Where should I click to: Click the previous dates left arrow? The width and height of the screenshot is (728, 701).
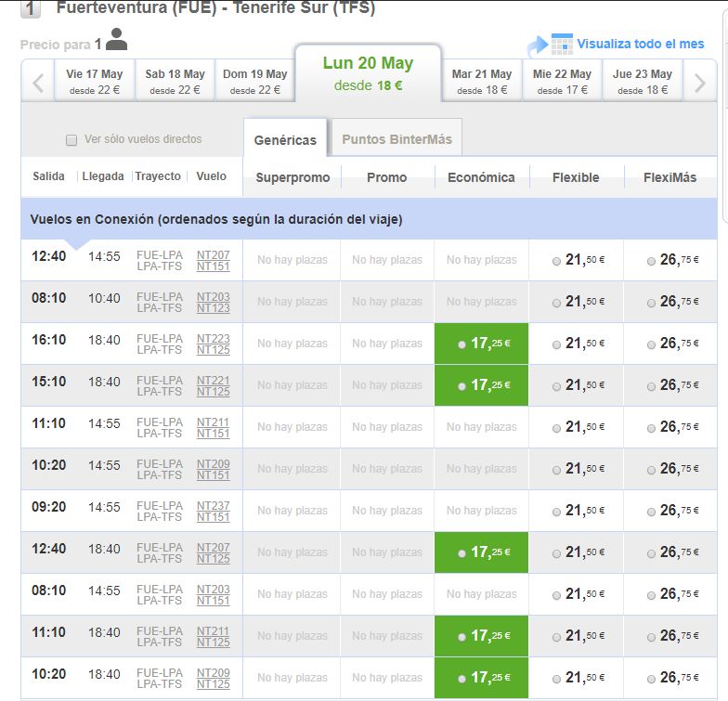38,84
